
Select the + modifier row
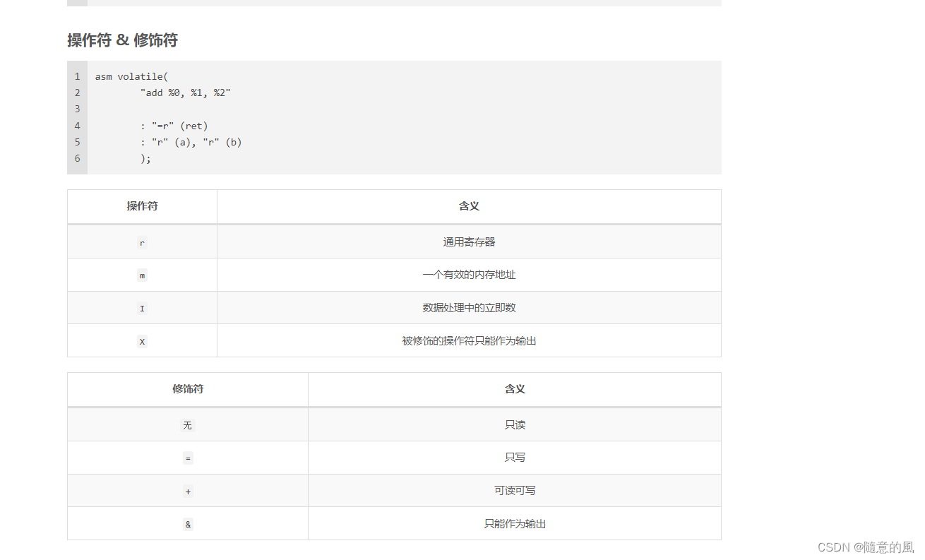coord(187,491)
